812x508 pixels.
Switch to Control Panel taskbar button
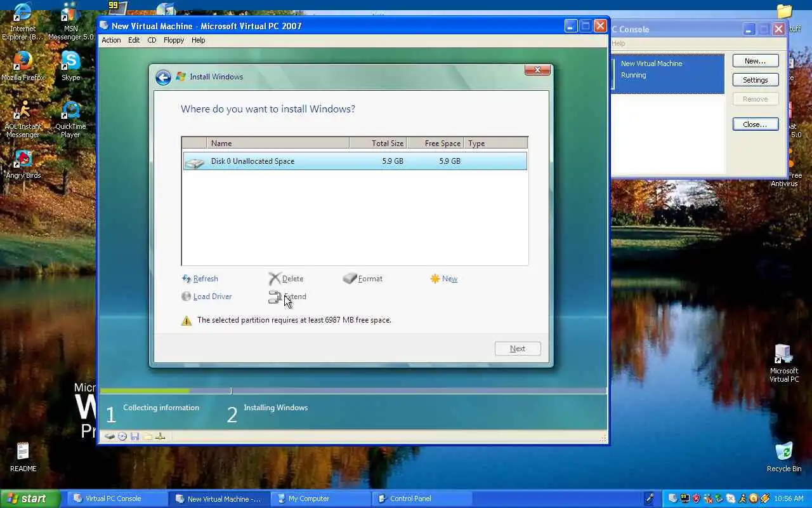coord(422,498)
